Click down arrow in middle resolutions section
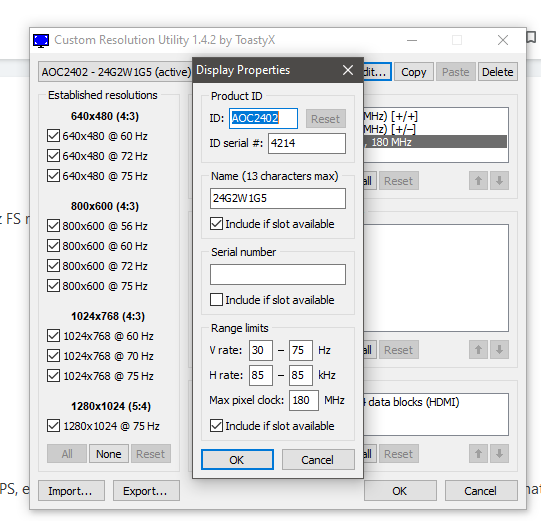 coord(499,350)
